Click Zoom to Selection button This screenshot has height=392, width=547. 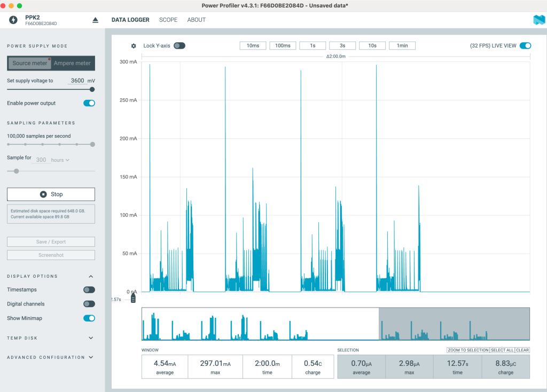[x=468, y=350]
